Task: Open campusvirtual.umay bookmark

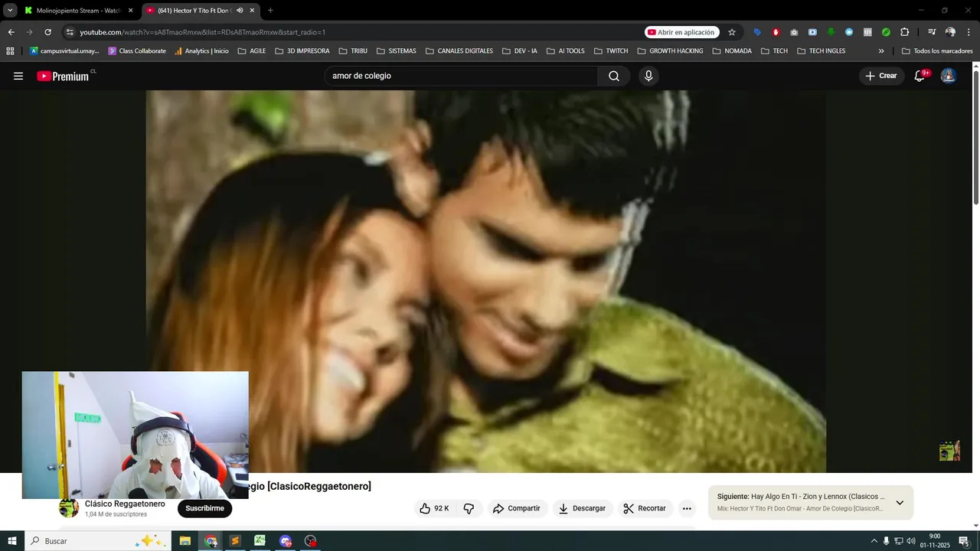Action: 64,51
